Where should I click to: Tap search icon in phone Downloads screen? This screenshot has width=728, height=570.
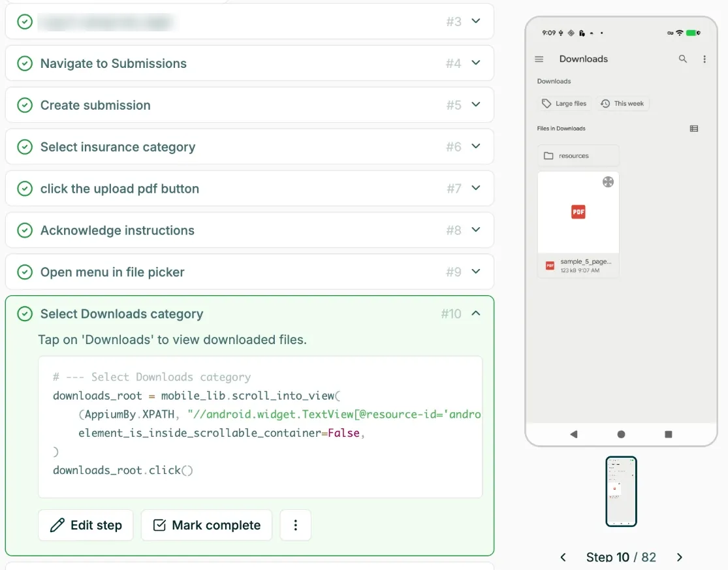(682, 59)
